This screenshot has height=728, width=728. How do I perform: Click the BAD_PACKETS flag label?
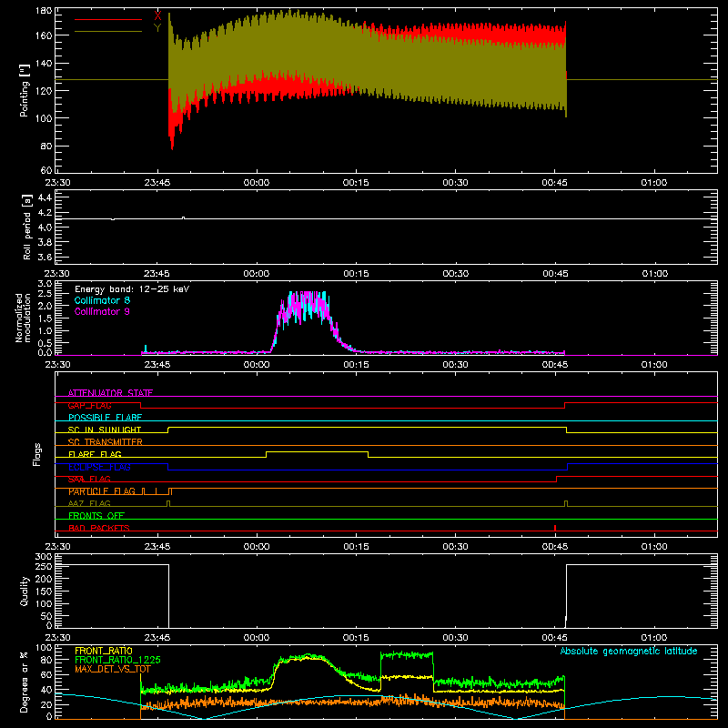pyautogui.click(x=99, y=528)
